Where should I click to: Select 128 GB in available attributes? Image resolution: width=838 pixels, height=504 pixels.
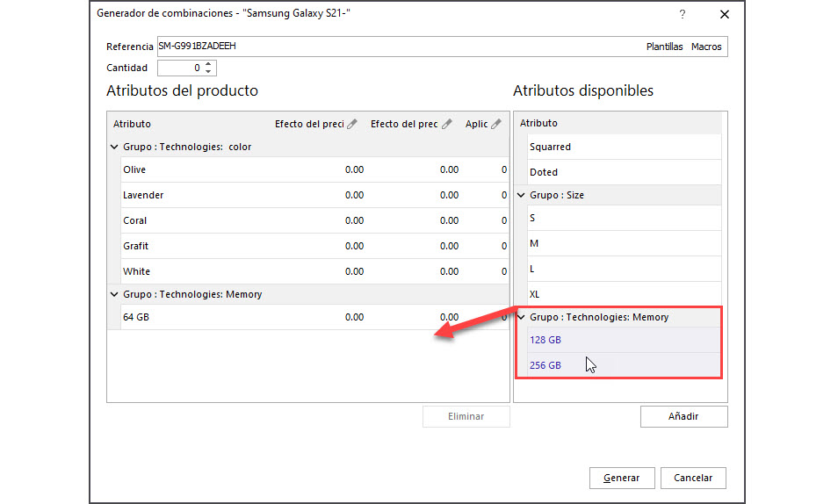click(625, 340)
